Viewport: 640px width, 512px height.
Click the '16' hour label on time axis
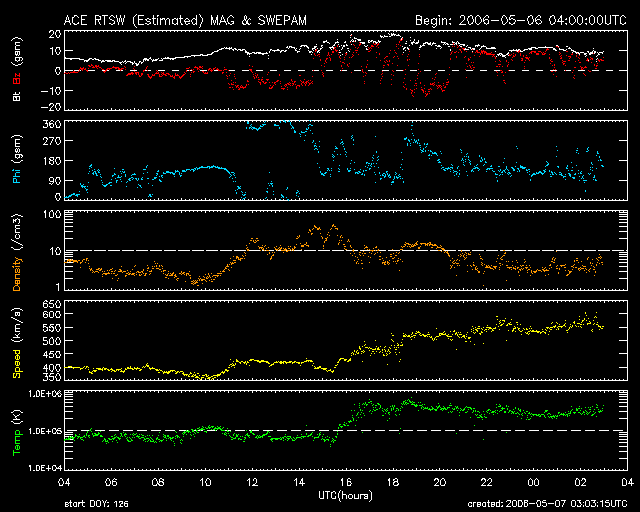tap(346, 483)
